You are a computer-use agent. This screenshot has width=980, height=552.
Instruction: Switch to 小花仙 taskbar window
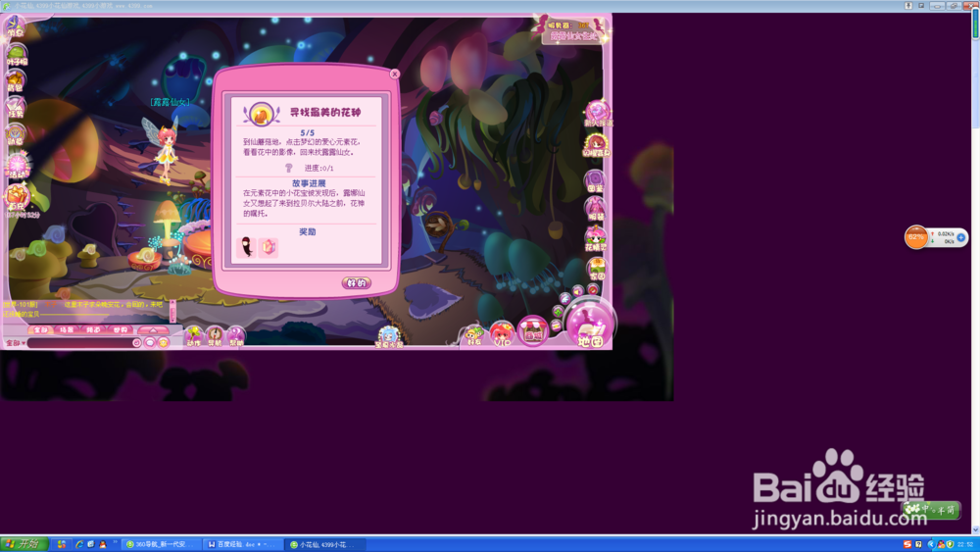[325, 544]
